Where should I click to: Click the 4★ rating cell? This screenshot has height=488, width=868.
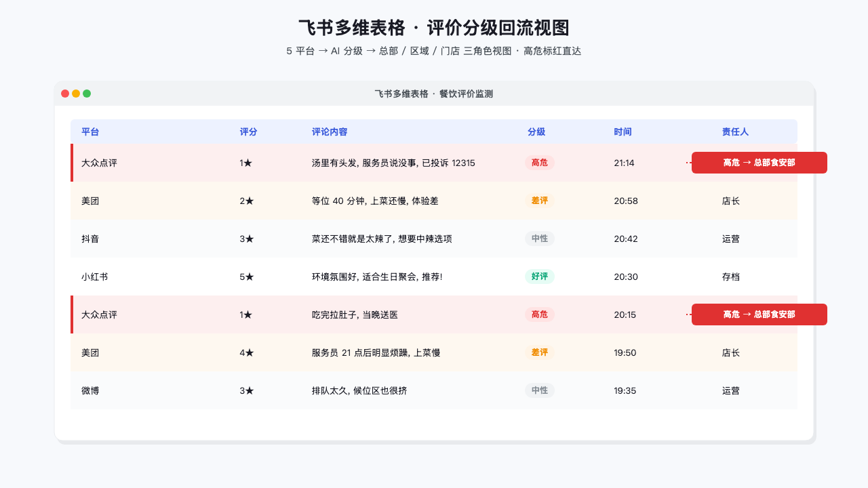point(247,352)
